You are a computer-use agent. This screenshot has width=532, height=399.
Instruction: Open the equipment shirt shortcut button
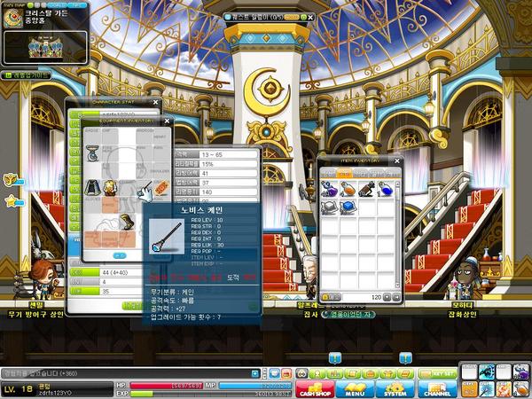click(x=387, y=373)
